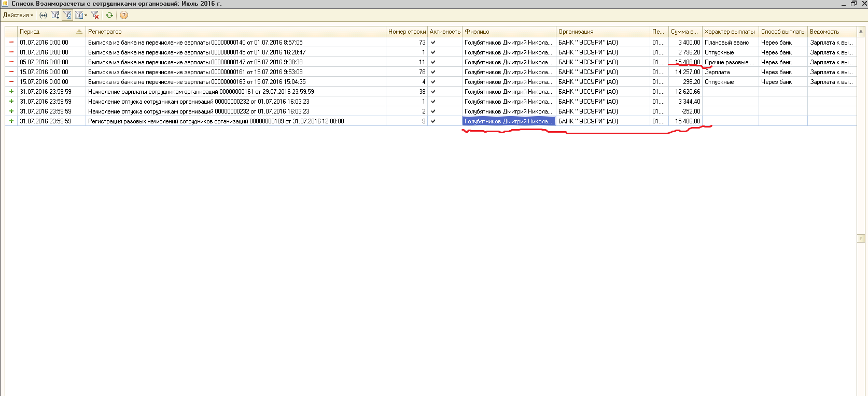Click the 1C window icon in title bar
The height and width of the screenshot is (396, 868).
pyautogui.click(x=5, y=4)
